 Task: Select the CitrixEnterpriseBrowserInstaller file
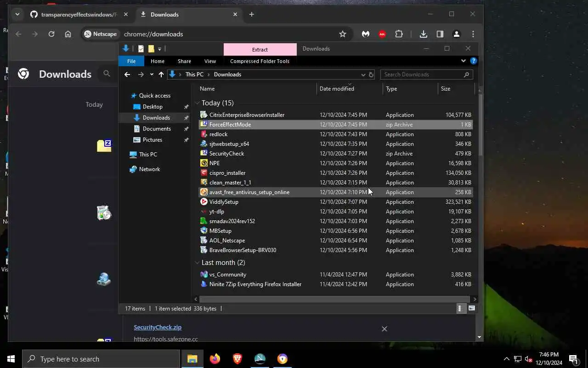[335, 115]
